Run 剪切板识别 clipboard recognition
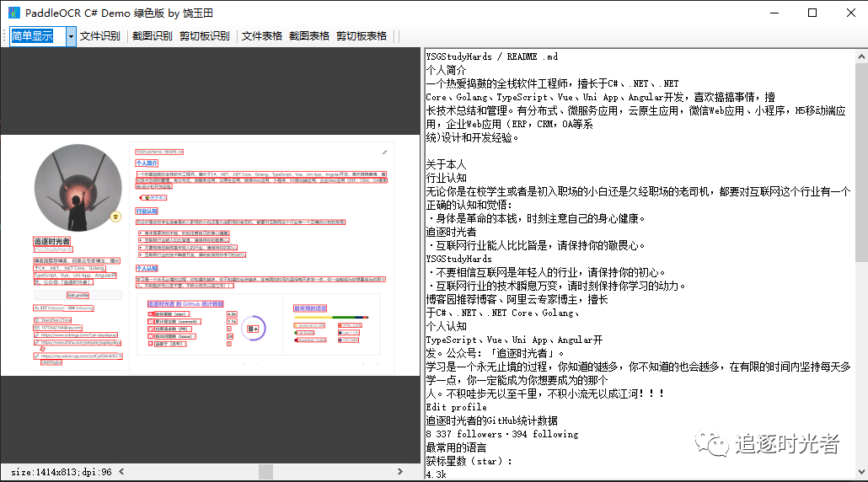 pyautogui.click(x=204, y=36)
